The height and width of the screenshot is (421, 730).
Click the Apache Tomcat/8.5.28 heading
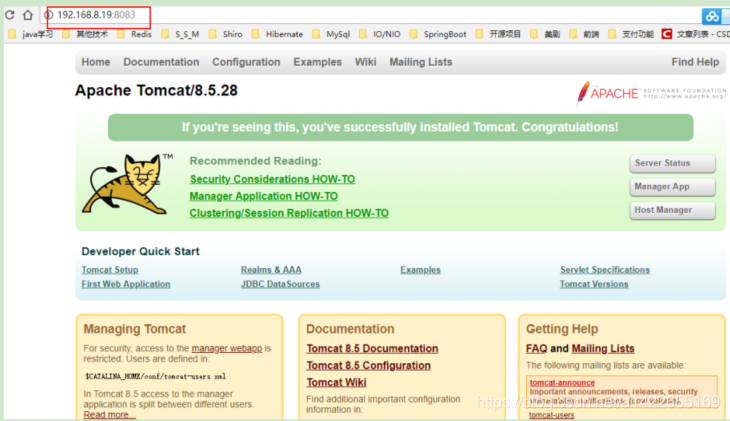pyautogui.click(x=156, y=90)
